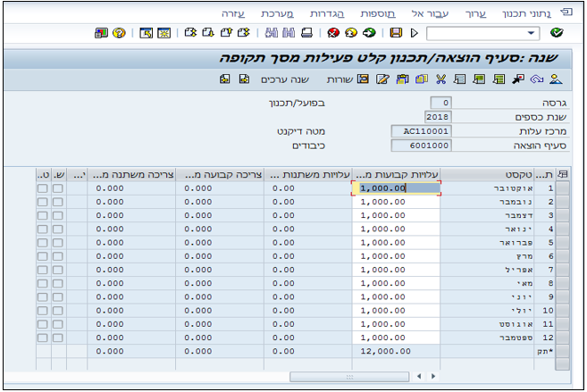This screenshot has width=587, height=392.
Task: Tick the ש. checkbox in the אוקטובר row
Action: pyautogui.click(x=58, y=188)
